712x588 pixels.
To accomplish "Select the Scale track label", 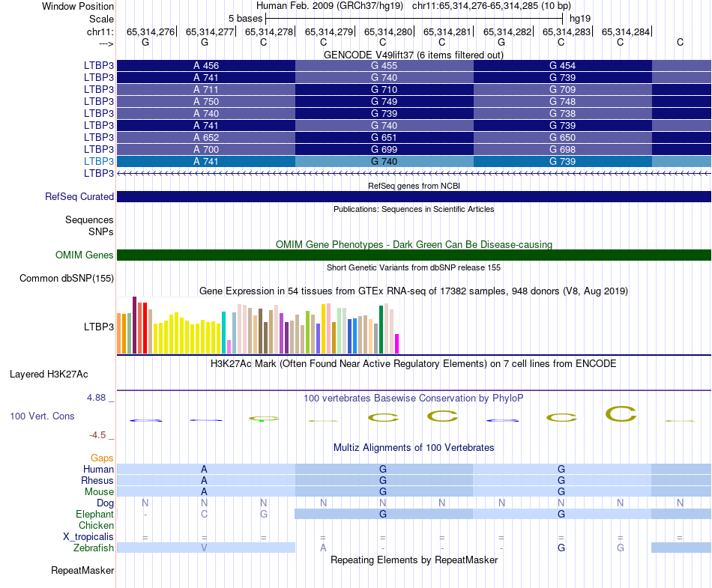I will [x=101, y=19].
